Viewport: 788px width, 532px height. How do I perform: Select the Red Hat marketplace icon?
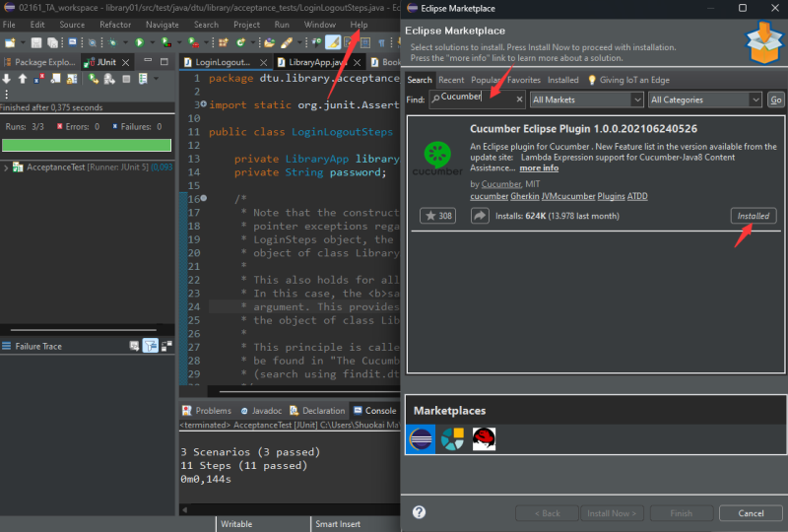pyautogui.click(x=484, y=439)
